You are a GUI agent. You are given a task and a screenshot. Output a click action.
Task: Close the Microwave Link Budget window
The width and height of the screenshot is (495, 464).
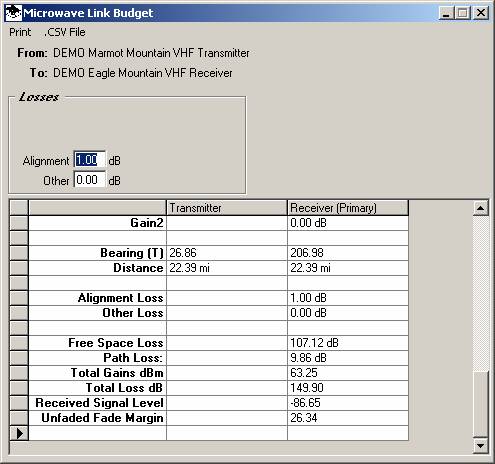[481, 13]
